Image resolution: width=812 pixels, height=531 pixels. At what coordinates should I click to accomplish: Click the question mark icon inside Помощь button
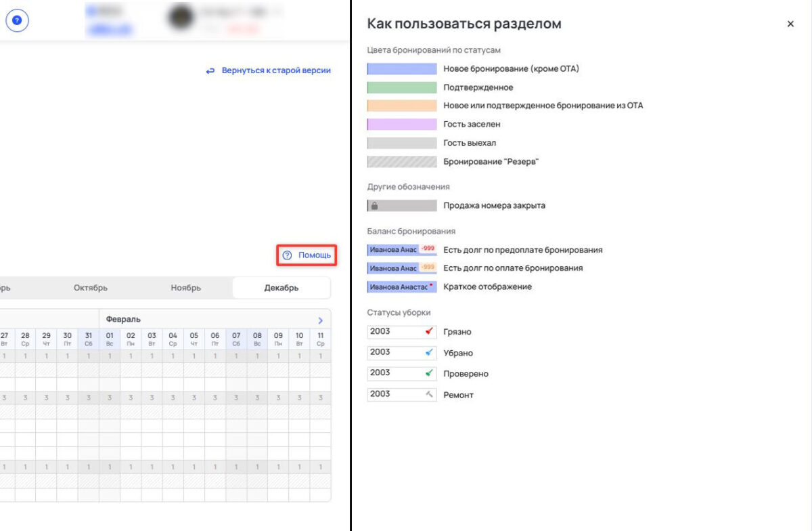[286, 255]
